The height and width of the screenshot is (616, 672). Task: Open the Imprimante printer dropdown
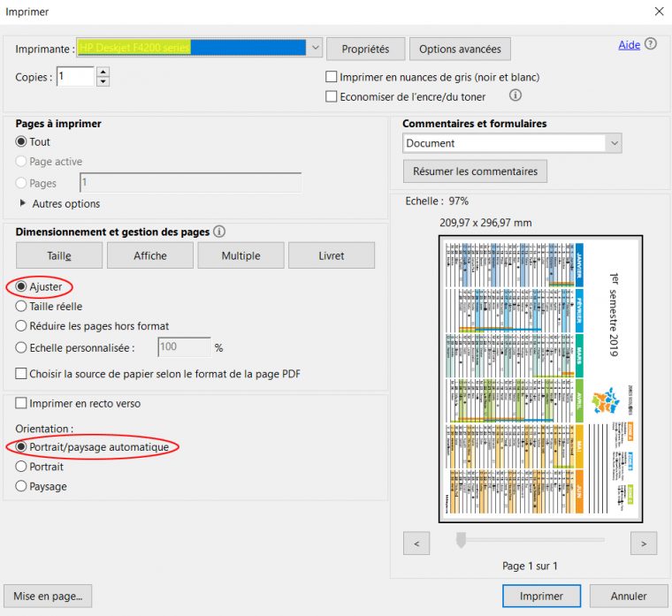(316, 48)
